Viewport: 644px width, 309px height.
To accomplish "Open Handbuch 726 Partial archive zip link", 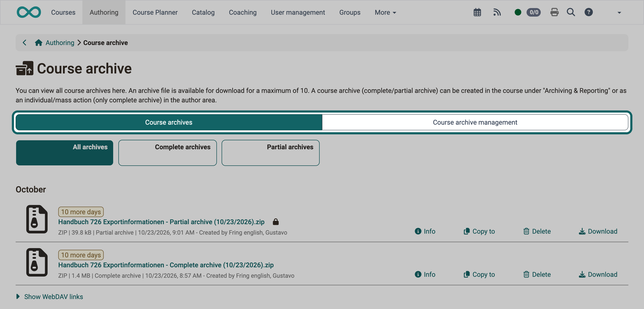I will 161,222.
